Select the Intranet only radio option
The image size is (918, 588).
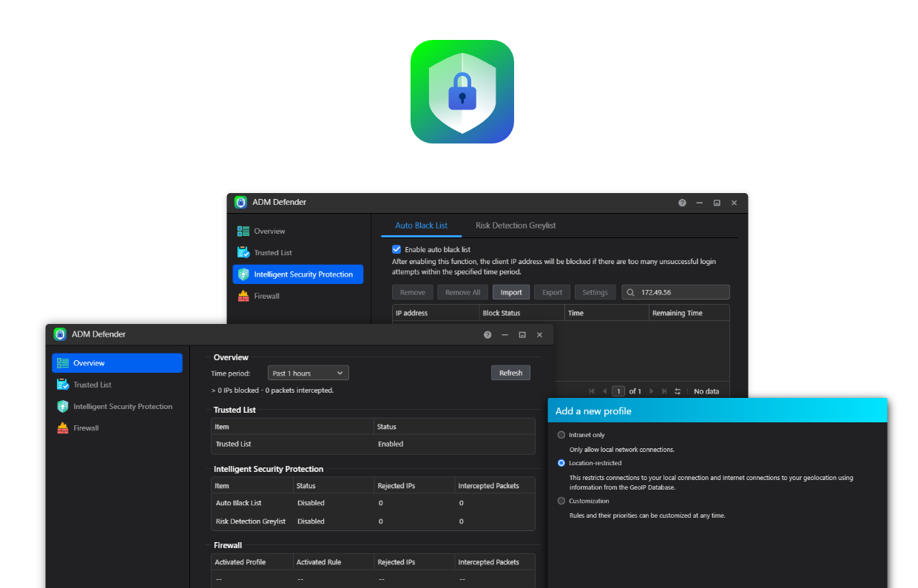point(561,435)
